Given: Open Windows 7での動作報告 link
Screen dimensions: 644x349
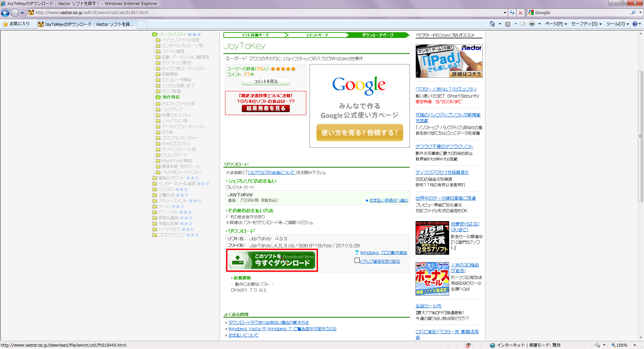Looking at the screenshot, I should pos(383,253).
